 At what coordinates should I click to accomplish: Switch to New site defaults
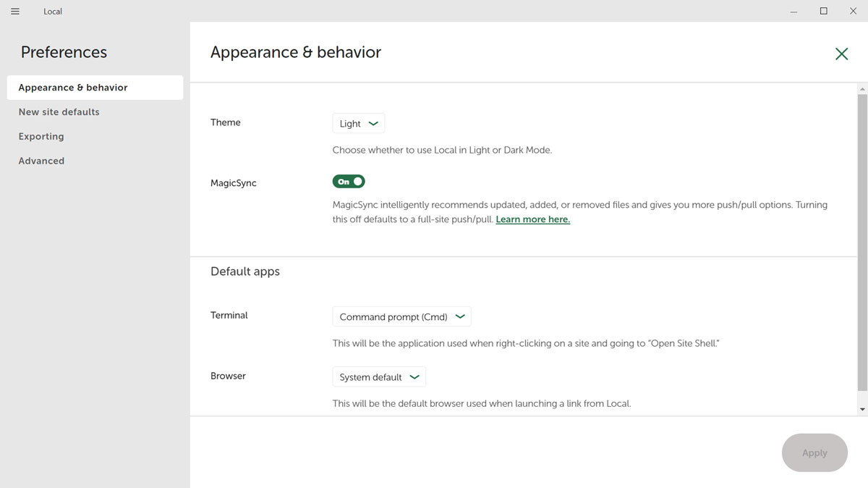59,112
